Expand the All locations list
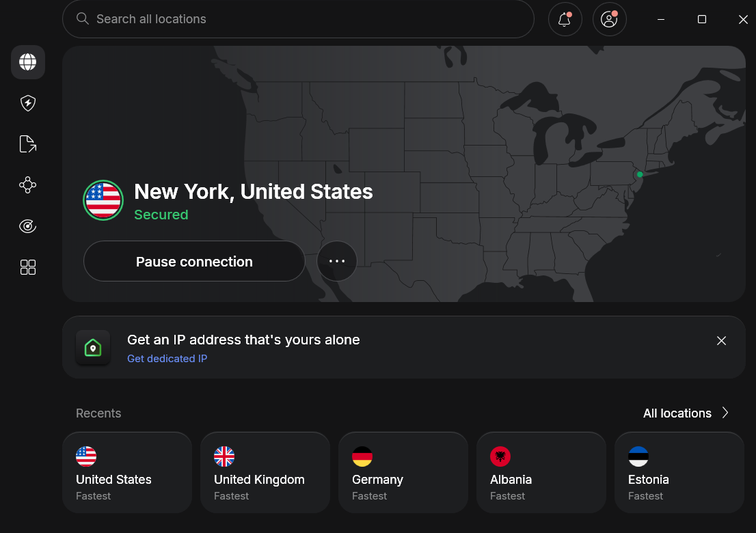The height and width of the screenshot is (533, 756). click(x=686, y=413)
